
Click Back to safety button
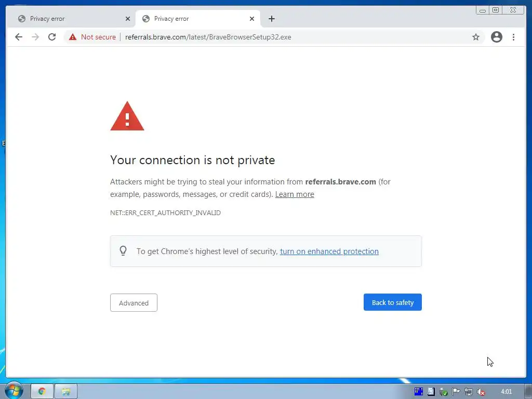tap(393, 302)
